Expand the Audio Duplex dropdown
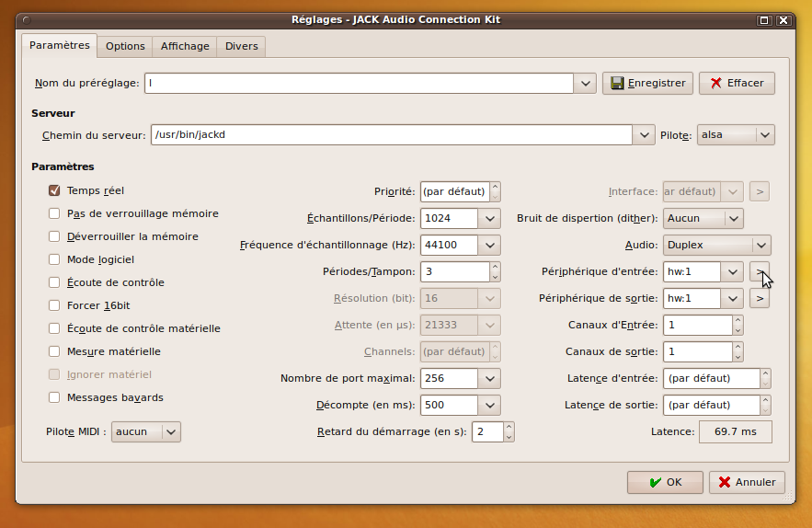This screenshot has width=812, height=528. click(760, 246)
